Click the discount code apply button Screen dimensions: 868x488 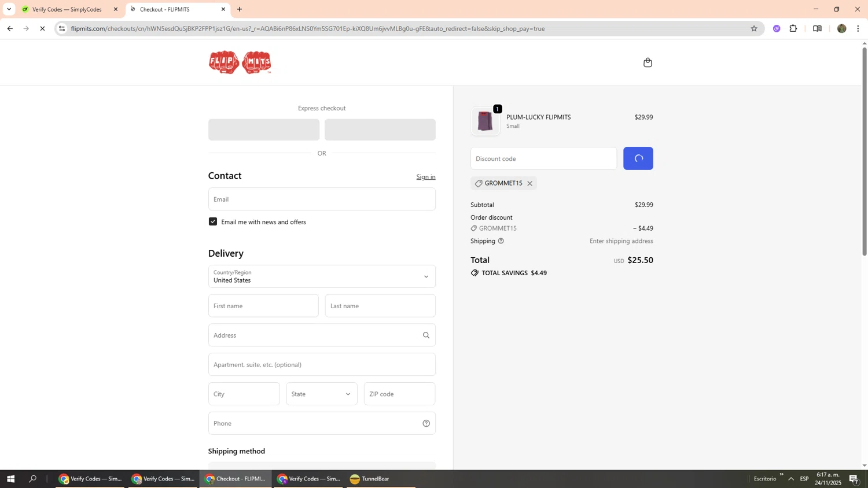click(638, 158)
